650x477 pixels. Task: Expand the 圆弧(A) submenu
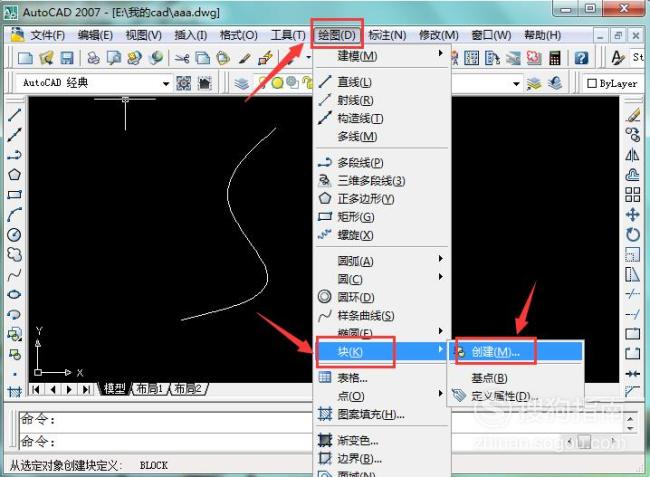(383, 261)
